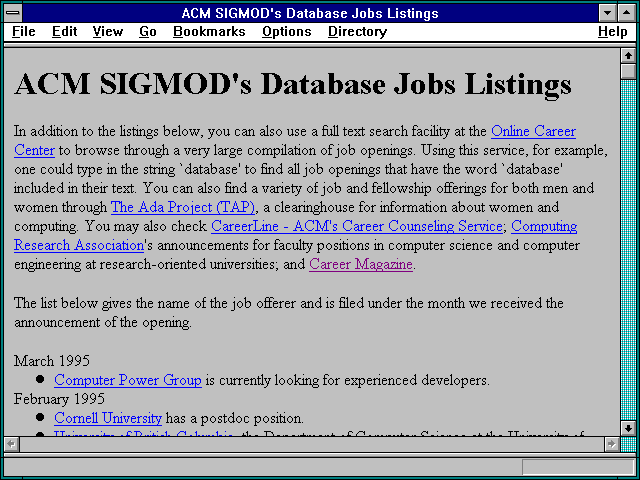Click the title bar text
Screen dimensions: 640x480
(310, 13)
